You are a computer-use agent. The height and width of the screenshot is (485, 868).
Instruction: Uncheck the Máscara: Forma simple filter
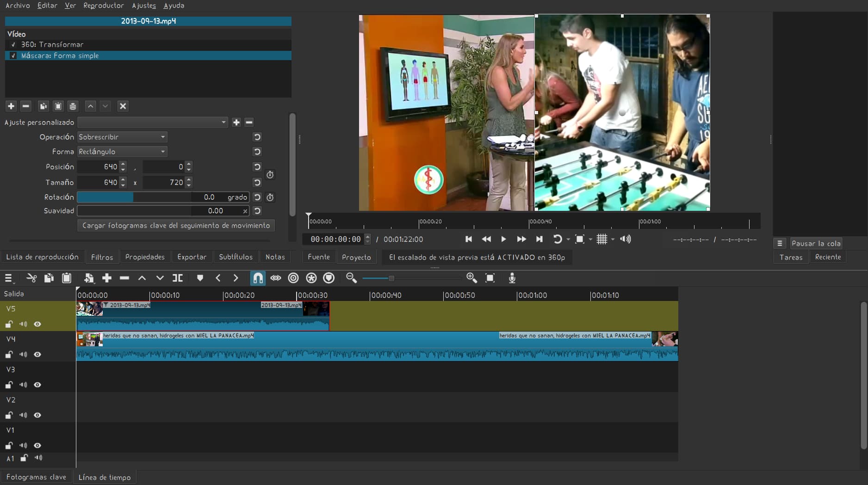point(13,56)
